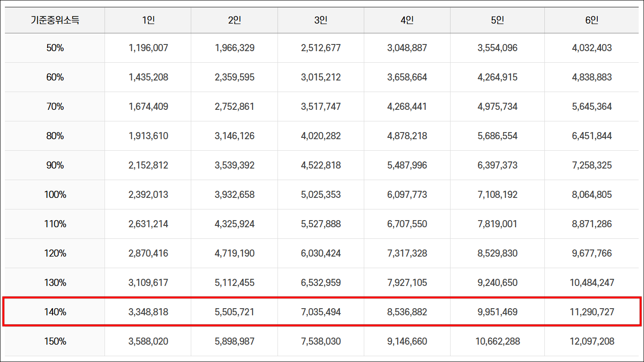The width and height of the screenshot is (644, 362).
Task: Select the cell showing 1,196,007
Action: tap(149, 48)
